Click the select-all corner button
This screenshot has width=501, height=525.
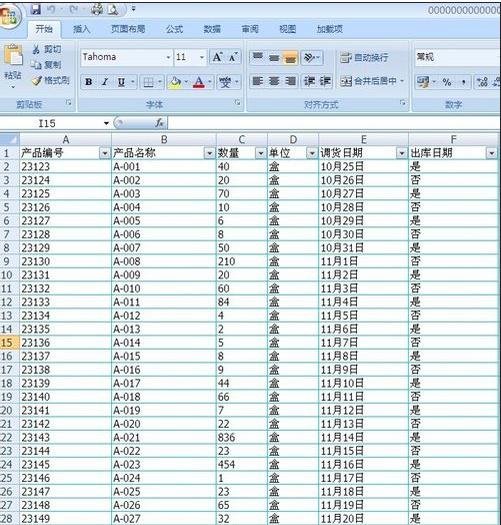click(9, 139)
